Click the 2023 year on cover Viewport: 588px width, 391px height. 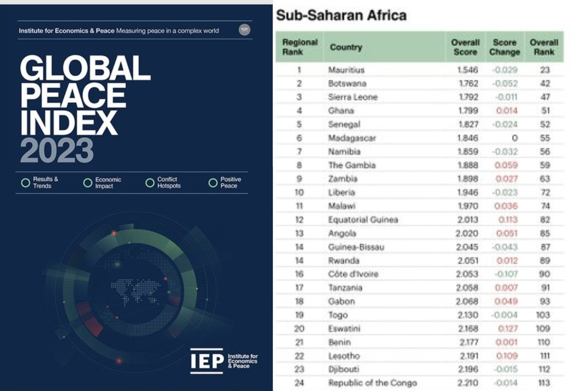(x=57, y=151)
